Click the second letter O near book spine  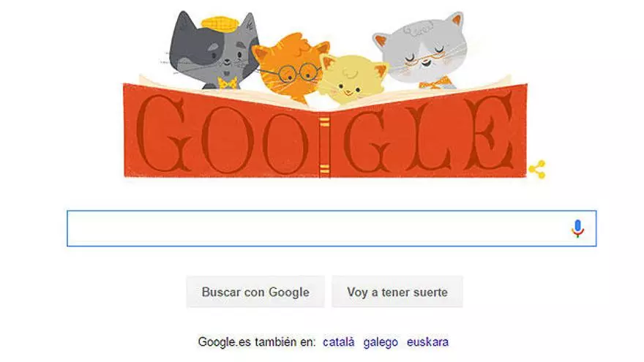(x=285, y=143)
